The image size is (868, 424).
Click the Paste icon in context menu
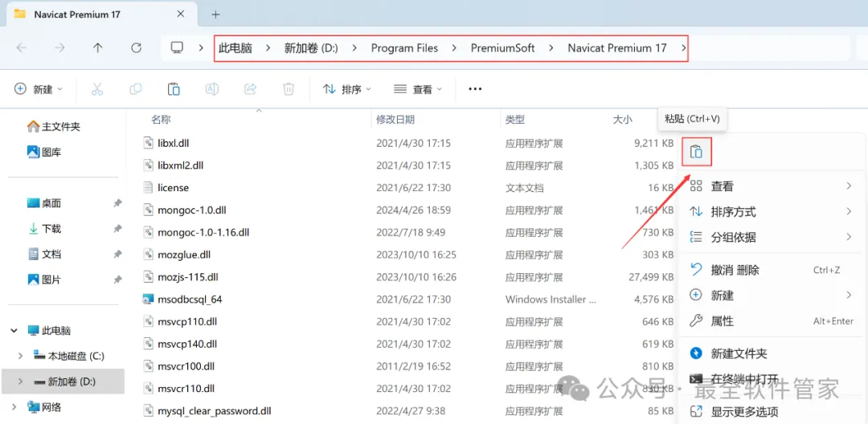(x=696, y=152)
